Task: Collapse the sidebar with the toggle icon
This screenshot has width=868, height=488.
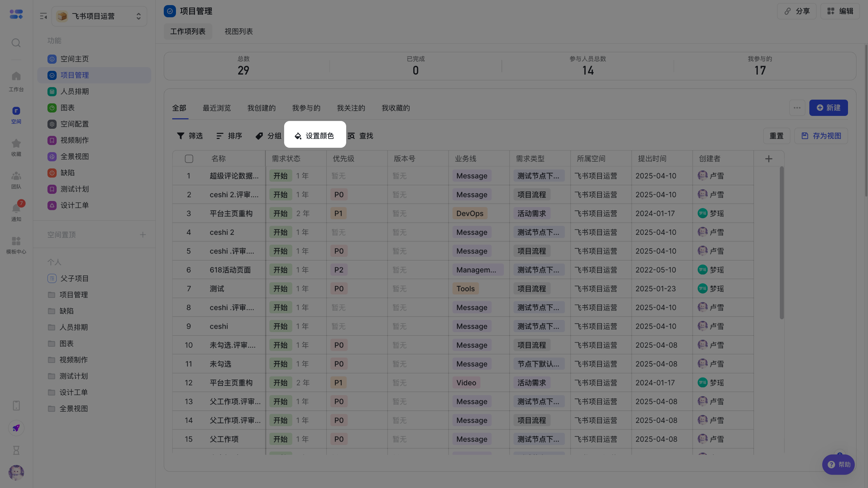Action: 43,16
